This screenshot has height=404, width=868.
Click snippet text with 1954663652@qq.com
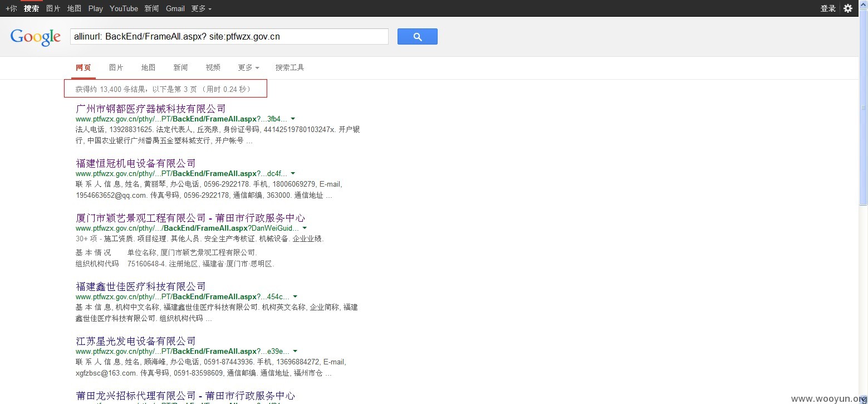[204, 196]
